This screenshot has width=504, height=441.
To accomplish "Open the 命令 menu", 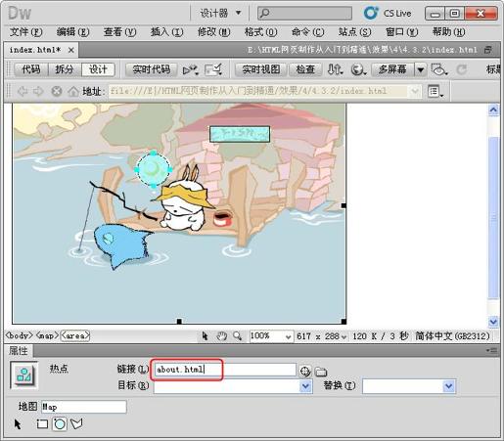I will [x=308, y=32].
